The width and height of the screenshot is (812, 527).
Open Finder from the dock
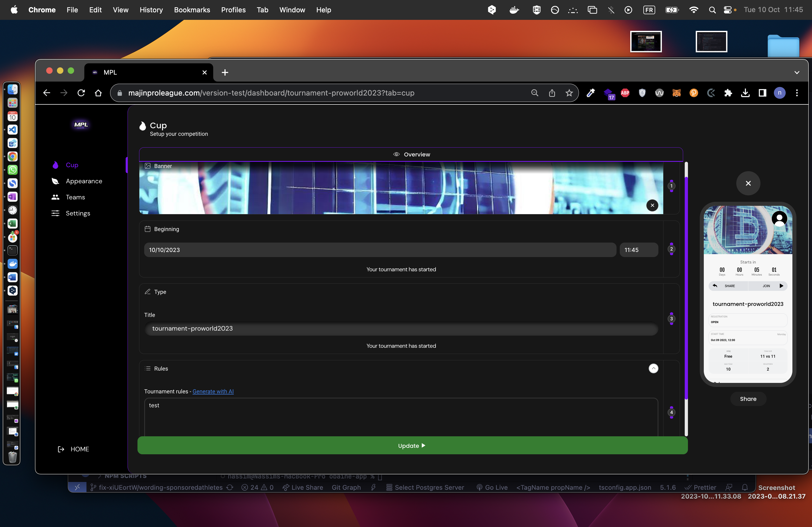click(13, 89)
